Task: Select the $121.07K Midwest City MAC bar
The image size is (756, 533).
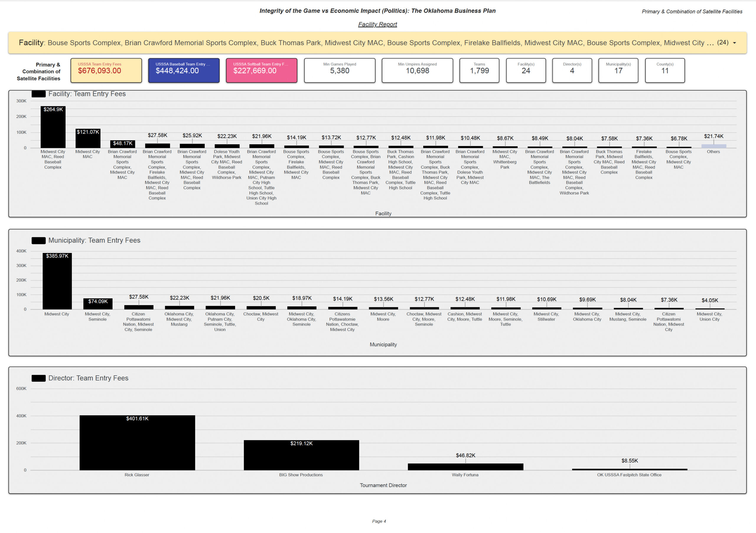Action: point(88,138)
